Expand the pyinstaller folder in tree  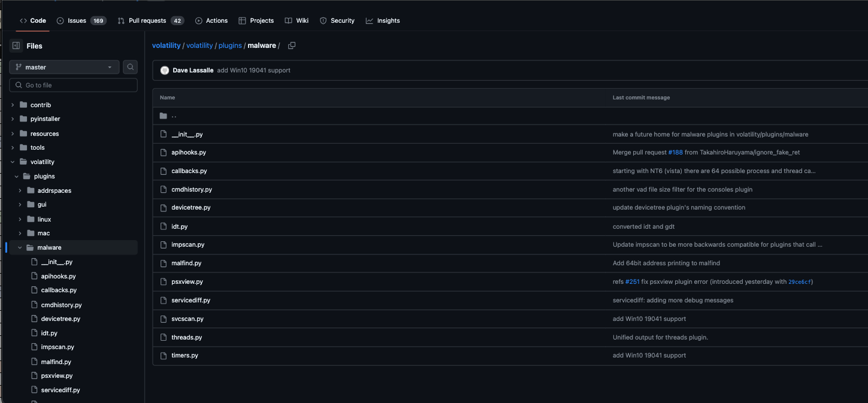(x=13, y=119)
